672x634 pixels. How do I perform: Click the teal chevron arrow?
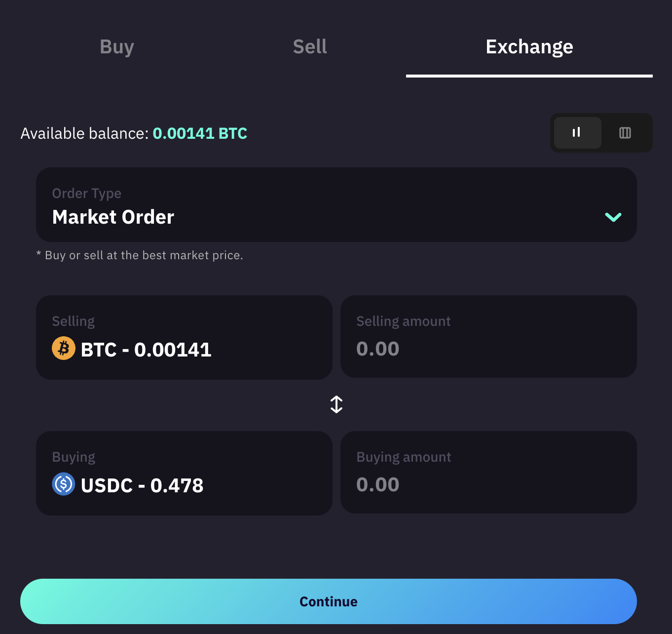pos(613,217)
